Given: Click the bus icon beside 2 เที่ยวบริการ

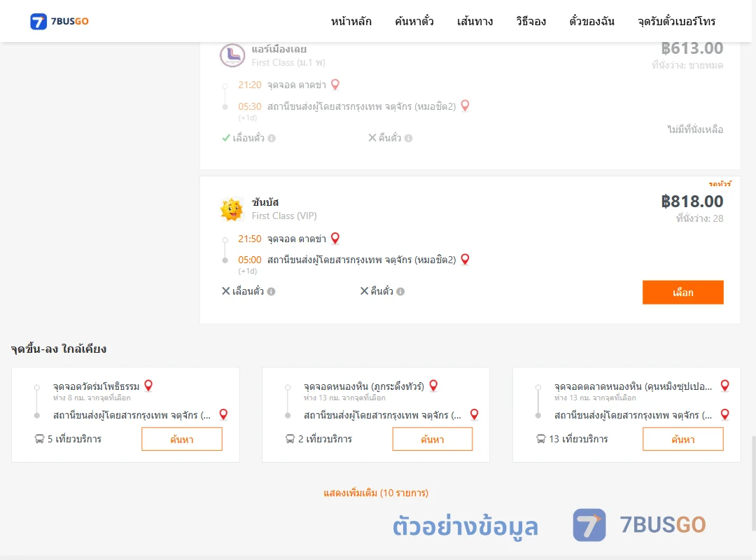Looking at the screenshot, I should [290, 439].
